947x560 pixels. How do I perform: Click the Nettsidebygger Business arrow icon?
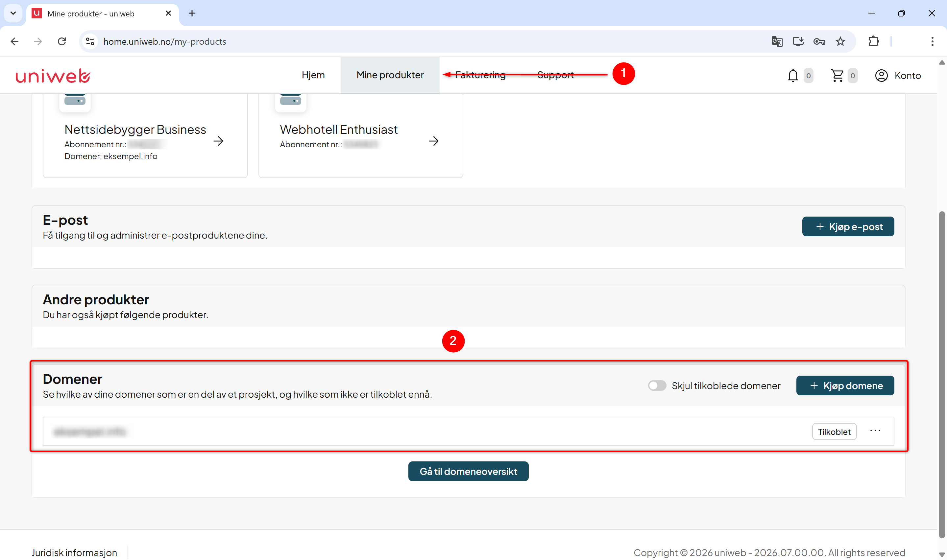tap(218, 141)
